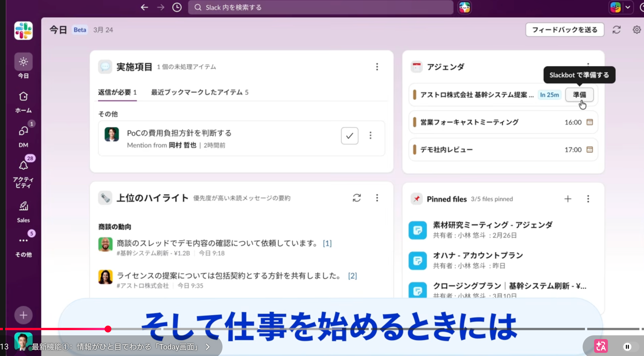Open 実施項目 card more options

point(377,67)
